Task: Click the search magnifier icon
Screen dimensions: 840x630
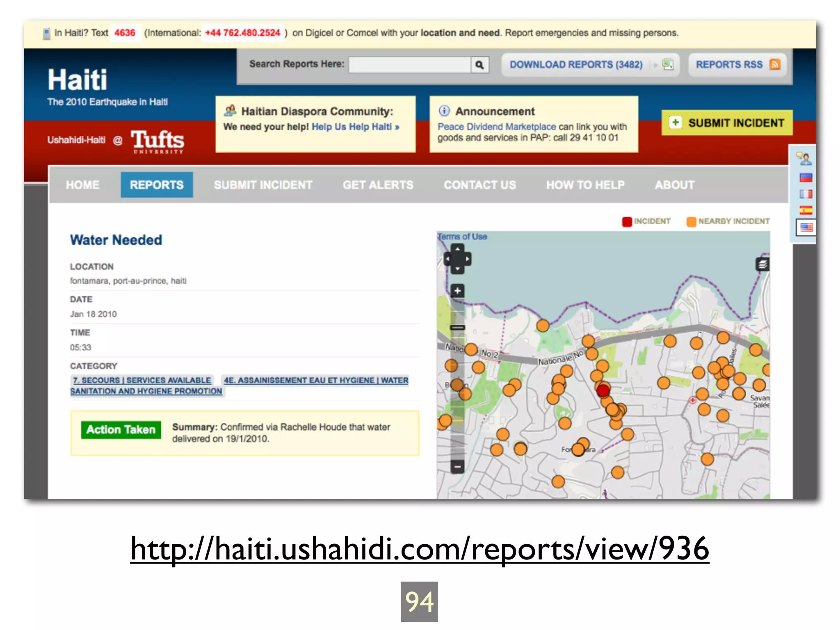Action: [479, 65]
